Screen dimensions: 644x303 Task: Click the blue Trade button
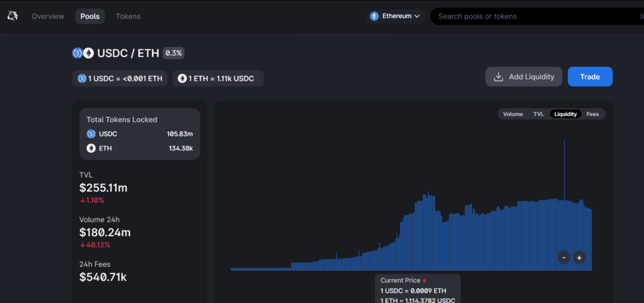(590, 77)
